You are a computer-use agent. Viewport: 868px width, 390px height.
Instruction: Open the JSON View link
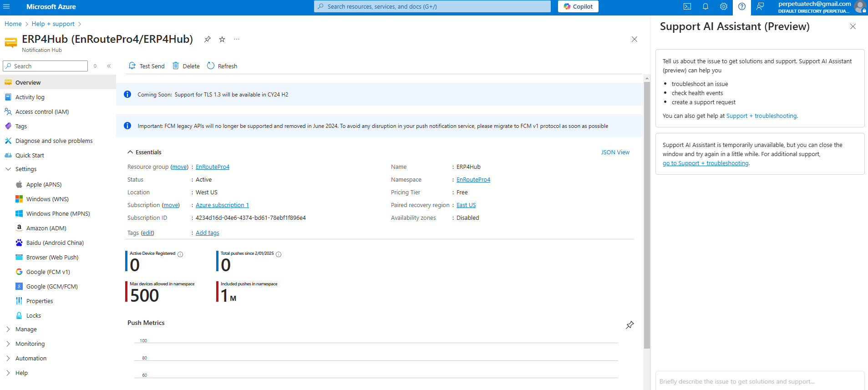[x=615, y=152]
